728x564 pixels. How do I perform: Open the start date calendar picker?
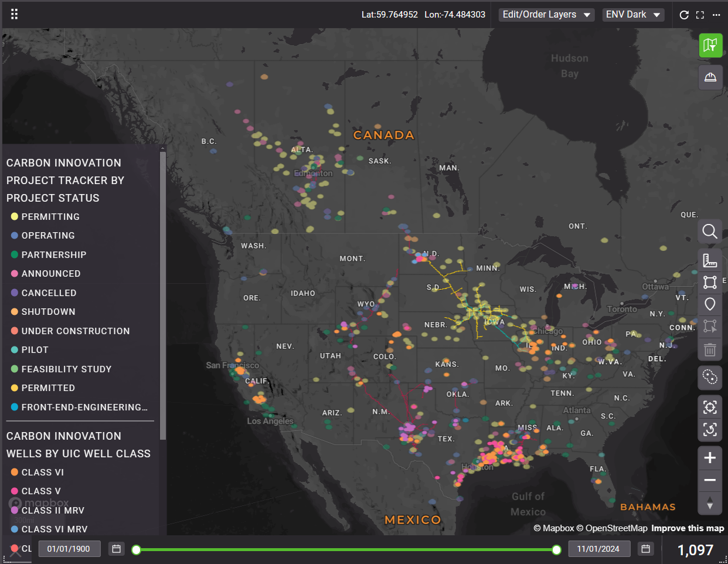click(117, 549)
